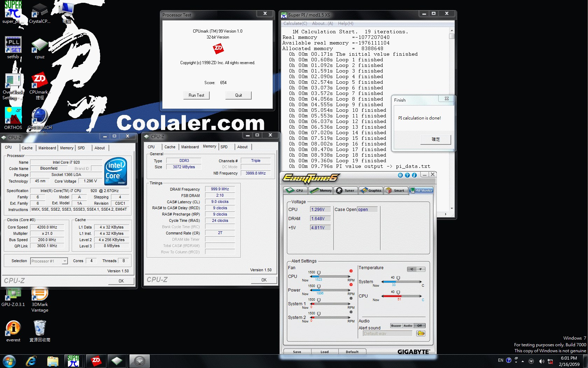Switch to CPU-Z taskbar button
The height and width of the screenshot is (368, 588).
click(117, 361)
